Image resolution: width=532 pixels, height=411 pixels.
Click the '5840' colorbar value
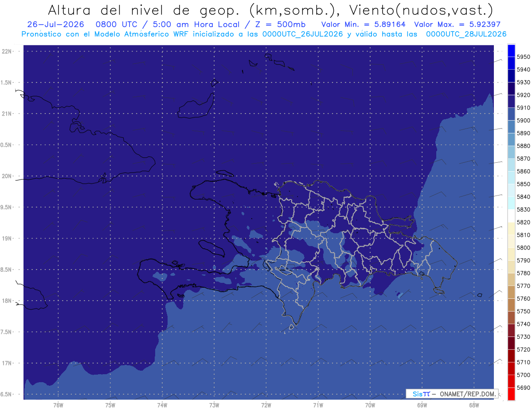524,197
